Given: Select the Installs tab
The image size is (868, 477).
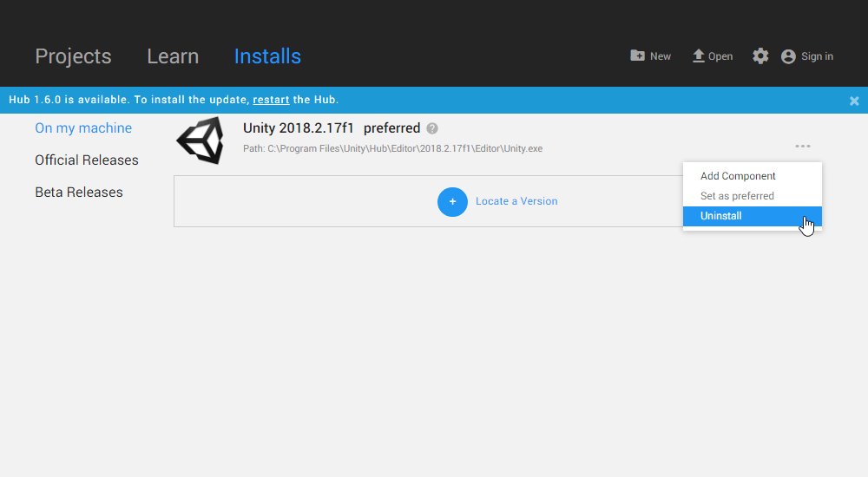Looking at the screenshot, I should click(x=267, y=56).
